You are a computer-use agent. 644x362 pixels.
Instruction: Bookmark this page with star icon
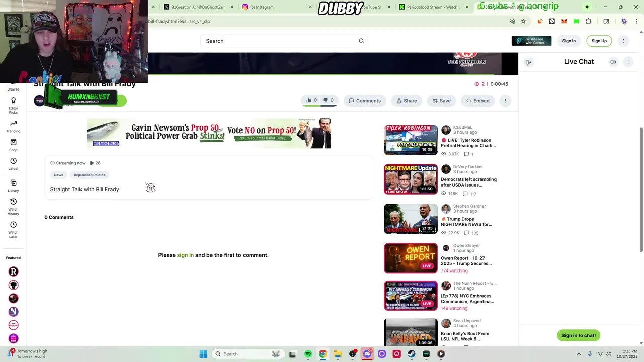click(x=523, y=21)
